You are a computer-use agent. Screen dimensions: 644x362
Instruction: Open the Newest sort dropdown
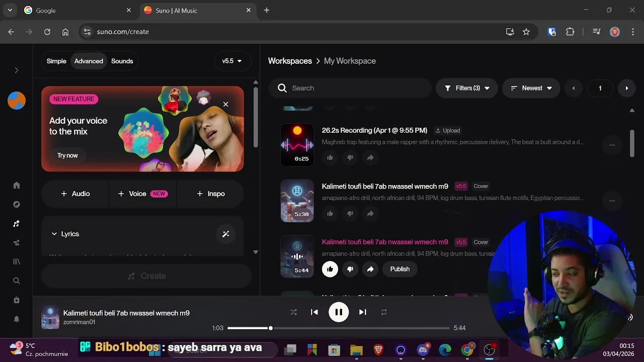tap(531, 88)
